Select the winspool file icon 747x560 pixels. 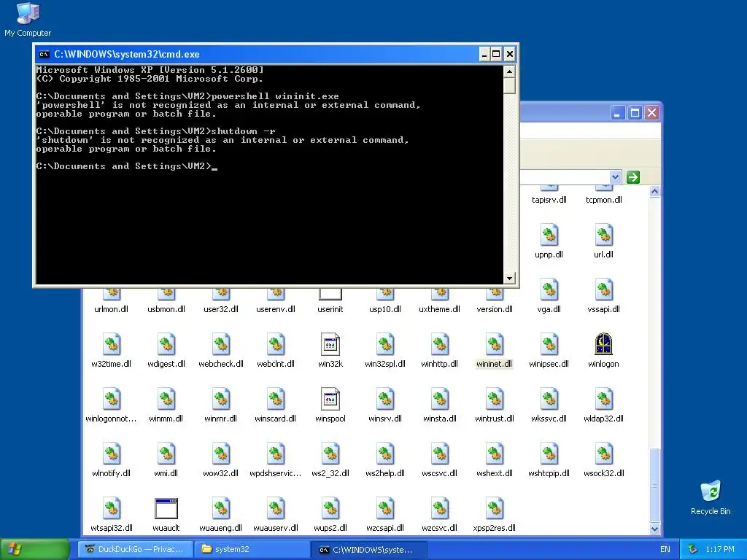coord(330,399)
